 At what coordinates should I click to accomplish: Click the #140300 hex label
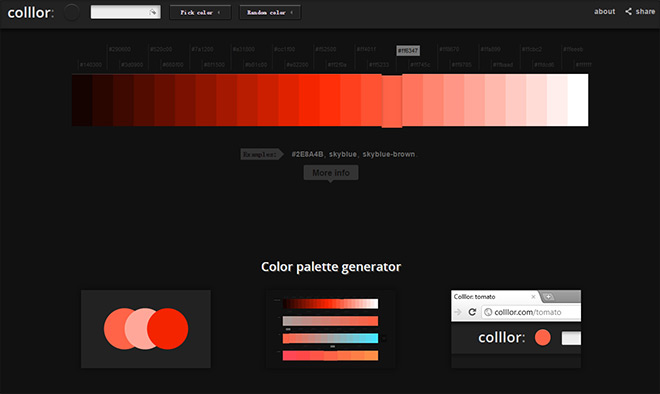(x=90, y=65)
